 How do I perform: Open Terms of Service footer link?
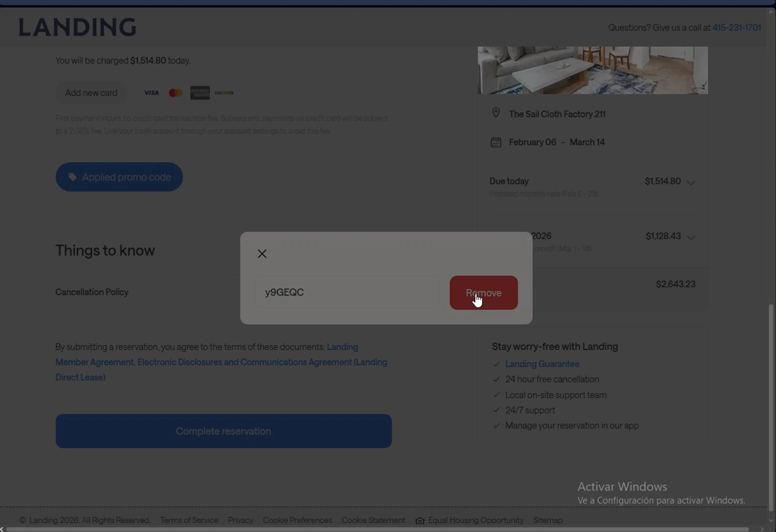pyautogui.click(x=189, y=520)
